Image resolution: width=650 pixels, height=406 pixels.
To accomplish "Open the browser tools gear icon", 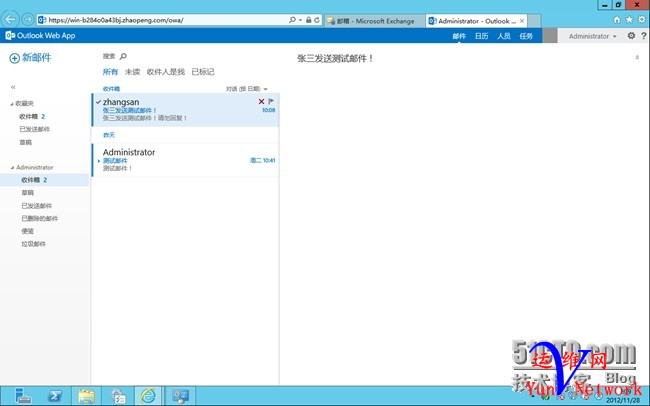I will (x=642, y=20).
